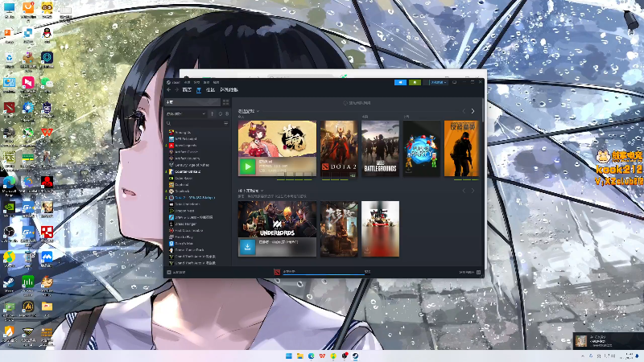This screenshot has width=644, height=362.
Task: Open the profile name tab in Steam navigation
Action: coord(229,89)
